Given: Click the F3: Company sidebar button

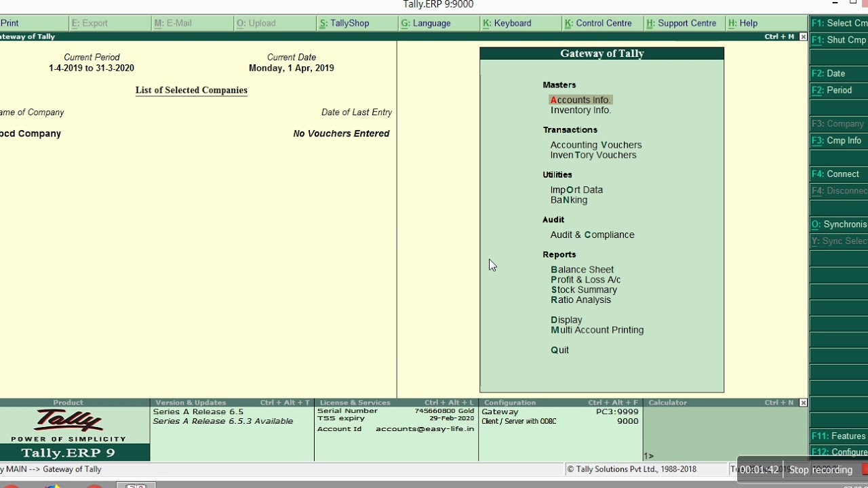Looking at the screenshot, I should click(839, 124).
